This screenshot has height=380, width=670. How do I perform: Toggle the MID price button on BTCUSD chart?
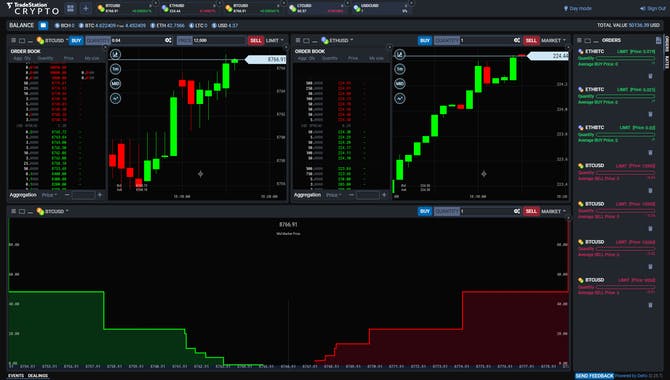(x=115, y=84)
